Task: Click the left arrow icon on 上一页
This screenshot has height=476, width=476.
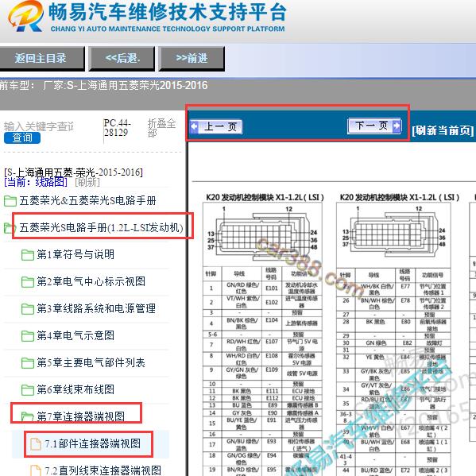Action: pyautogui.click(x=194, y=126)
